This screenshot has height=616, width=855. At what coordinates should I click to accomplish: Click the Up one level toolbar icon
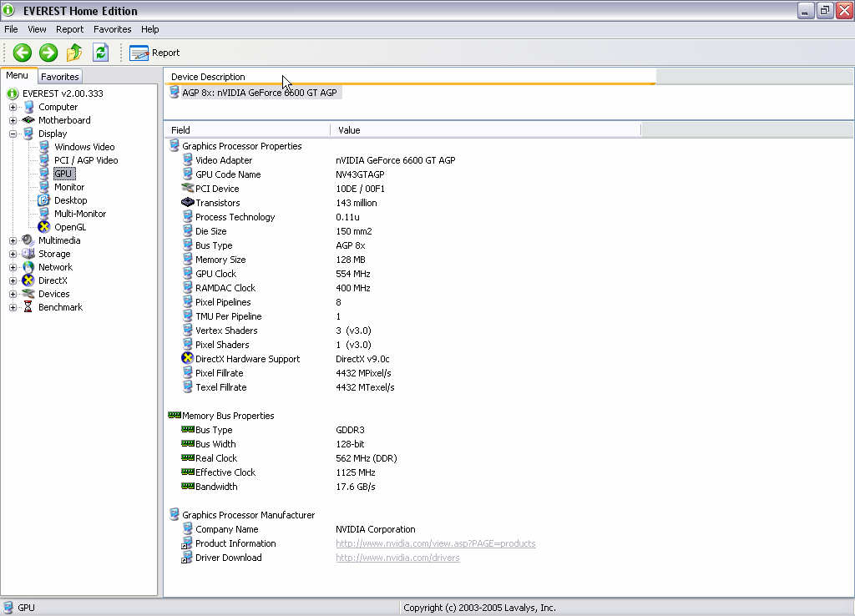74,53
